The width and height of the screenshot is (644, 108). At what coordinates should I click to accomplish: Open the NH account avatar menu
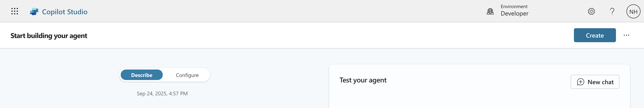click(x=633, y=11)
